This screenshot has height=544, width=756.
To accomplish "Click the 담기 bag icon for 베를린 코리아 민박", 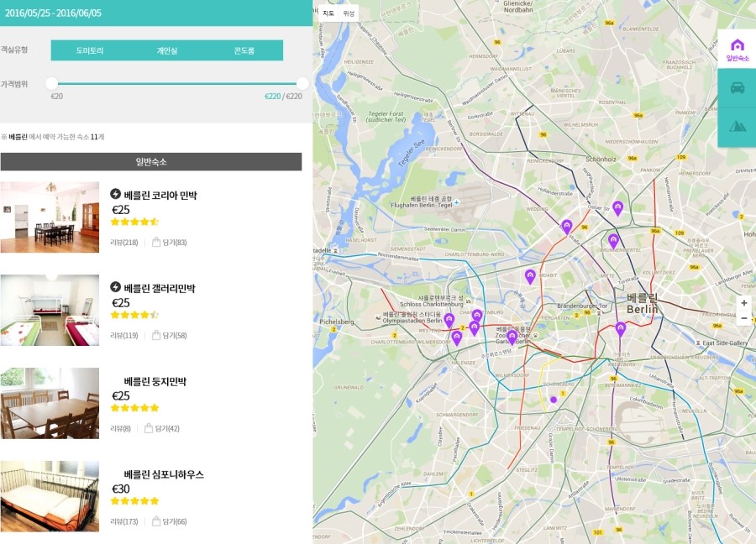I will [156, 243].
